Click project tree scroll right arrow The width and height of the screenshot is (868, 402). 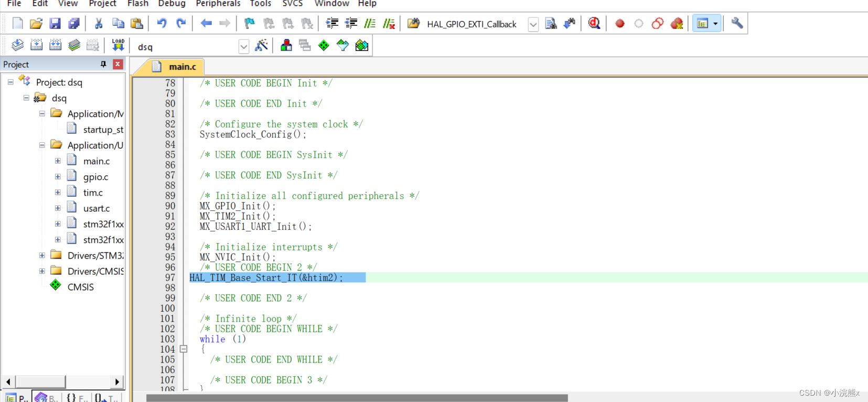pos(117,382)
